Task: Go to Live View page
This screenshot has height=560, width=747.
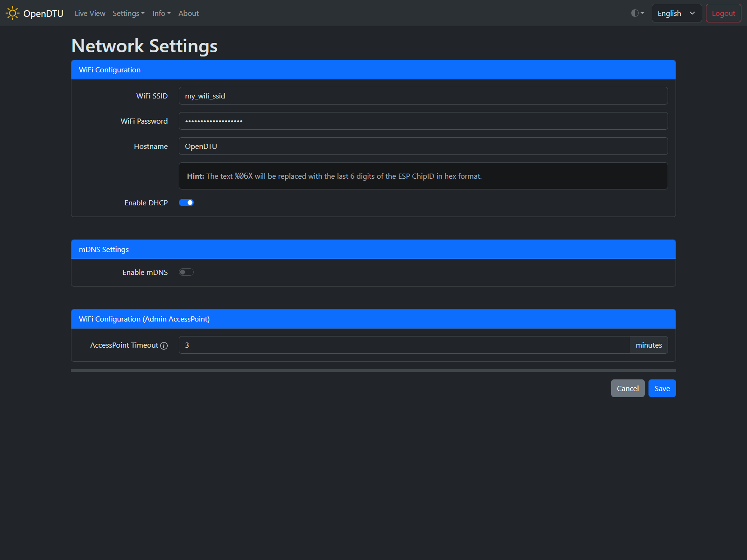Action: pos(90,13)
